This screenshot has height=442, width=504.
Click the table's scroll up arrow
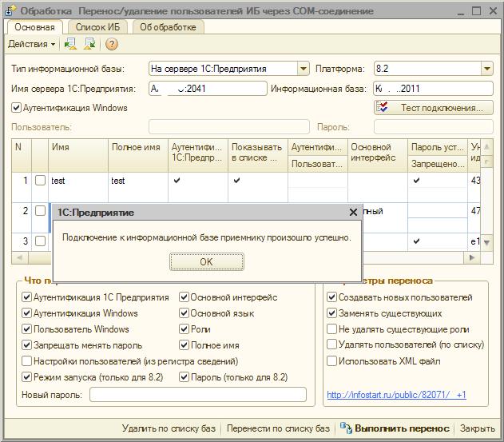click(486, 147)
